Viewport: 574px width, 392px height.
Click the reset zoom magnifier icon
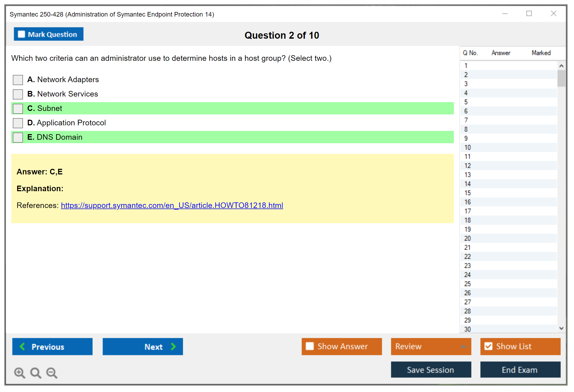pyautogui.click(x=36, y=373)
